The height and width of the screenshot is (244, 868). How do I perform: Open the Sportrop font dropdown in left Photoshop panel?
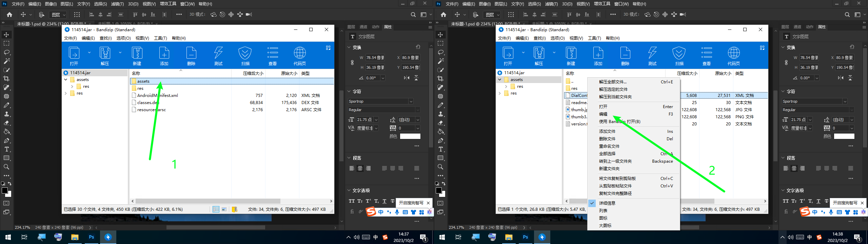point(411,102)
